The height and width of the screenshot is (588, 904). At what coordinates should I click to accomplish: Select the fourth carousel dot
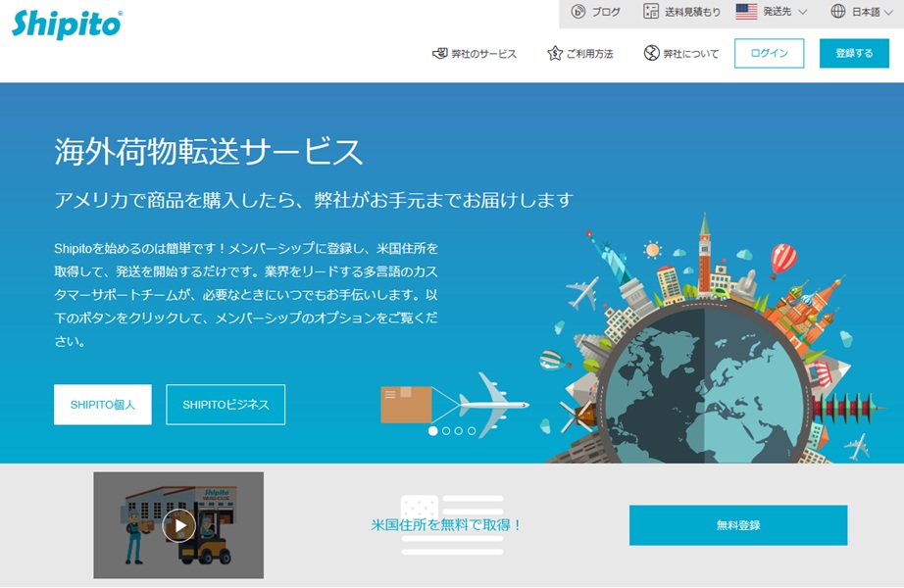point(472,430)
